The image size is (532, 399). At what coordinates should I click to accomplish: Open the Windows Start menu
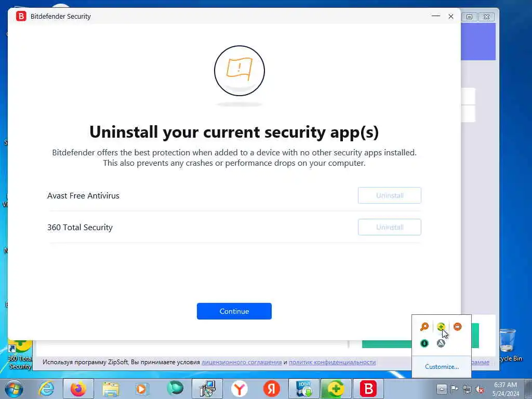14,389
